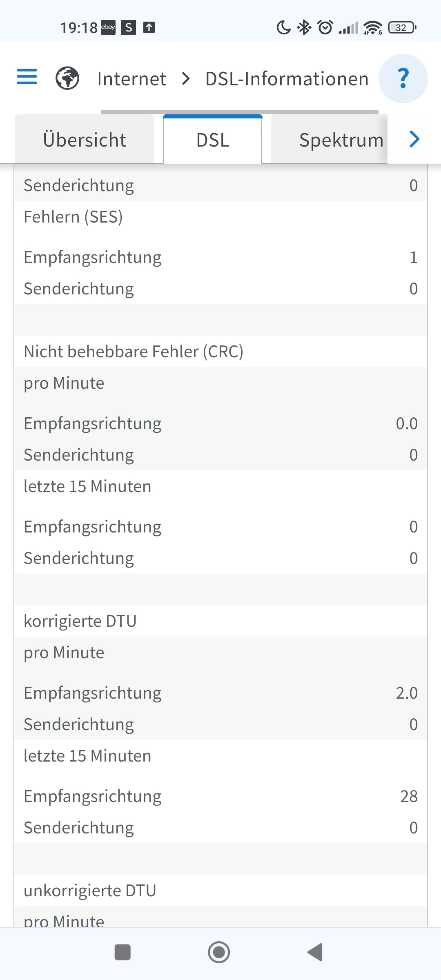
Task: Open the hamburger navigation menu
Action: tap(27, 77)
